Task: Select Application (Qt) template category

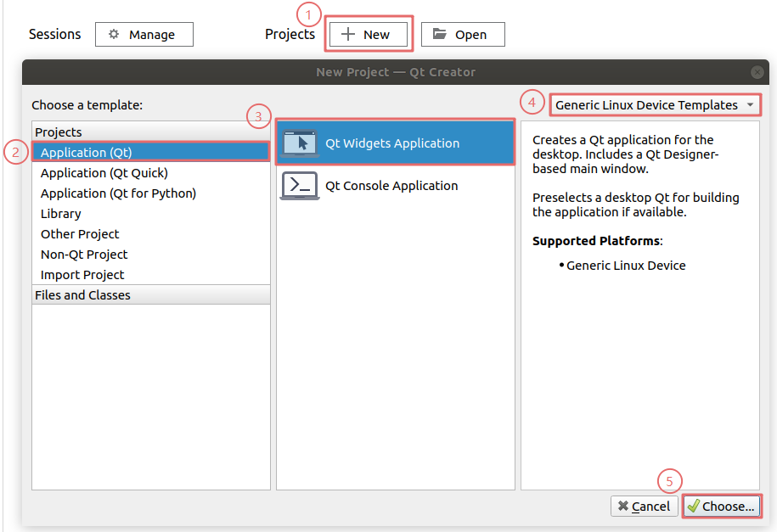Action: tap(87, 153)
